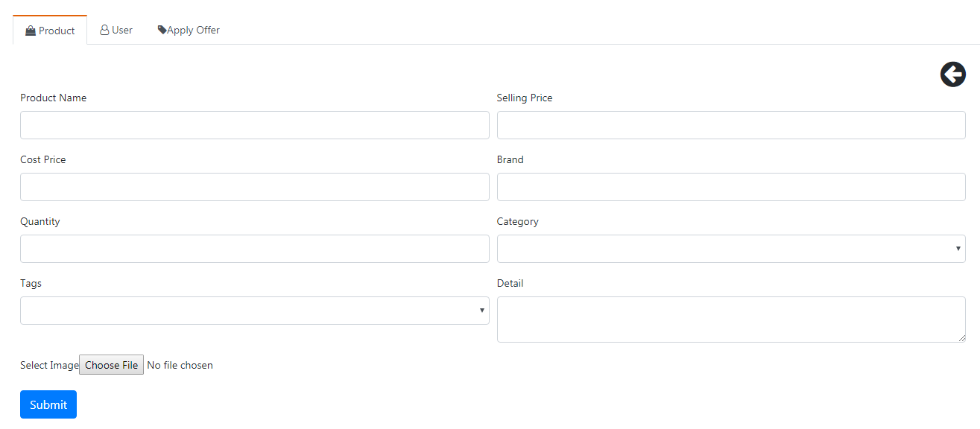The width and height of the screenshot is (980, 429).
Task: Click into the Selling Price field
Action: pyautogui.click(x=731, y=125)
